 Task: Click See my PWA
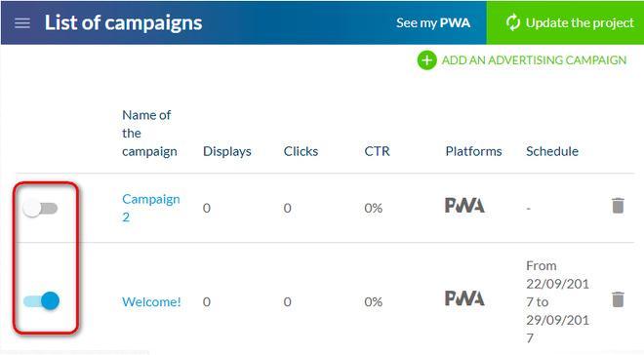433,23
